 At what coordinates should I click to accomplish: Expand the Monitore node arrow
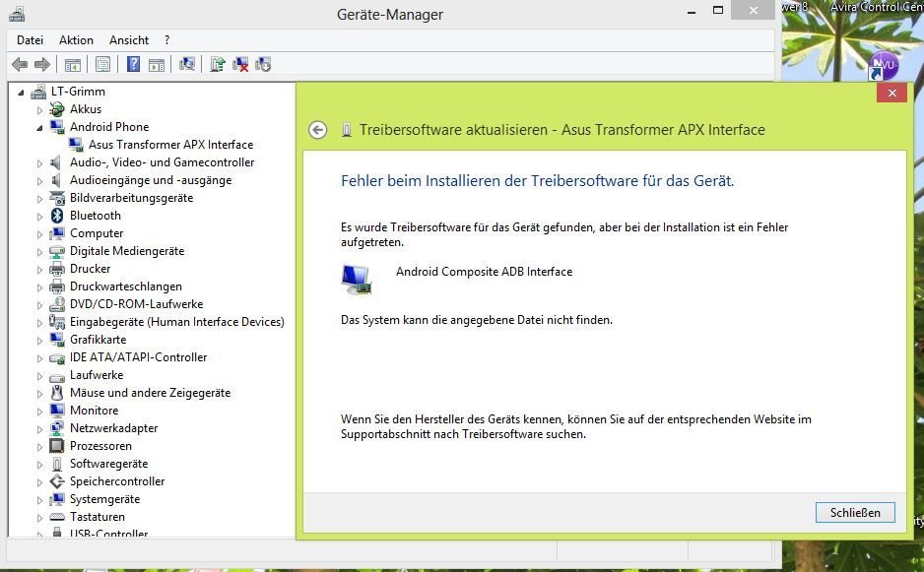(x=39, y=412)
